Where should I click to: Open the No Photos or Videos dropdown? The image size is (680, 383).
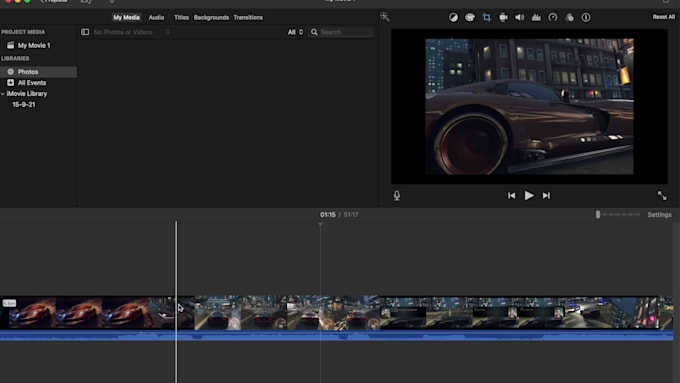(131, 32)
